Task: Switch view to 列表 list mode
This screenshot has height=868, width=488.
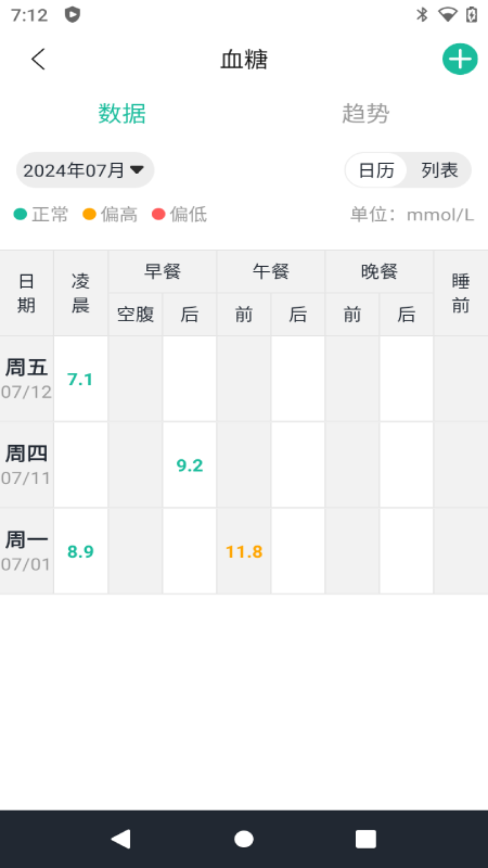Action: tap(439, 170)
